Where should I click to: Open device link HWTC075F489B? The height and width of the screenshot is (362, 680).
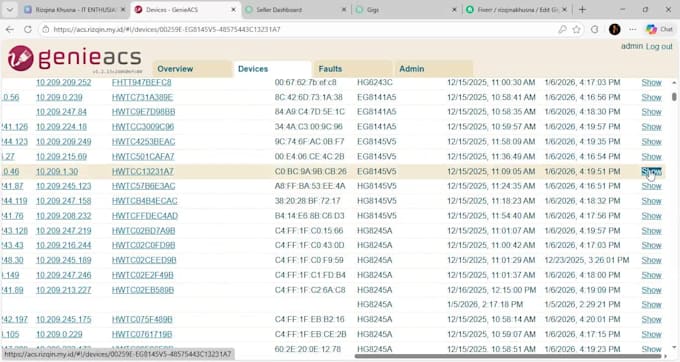tap(142, 320)
